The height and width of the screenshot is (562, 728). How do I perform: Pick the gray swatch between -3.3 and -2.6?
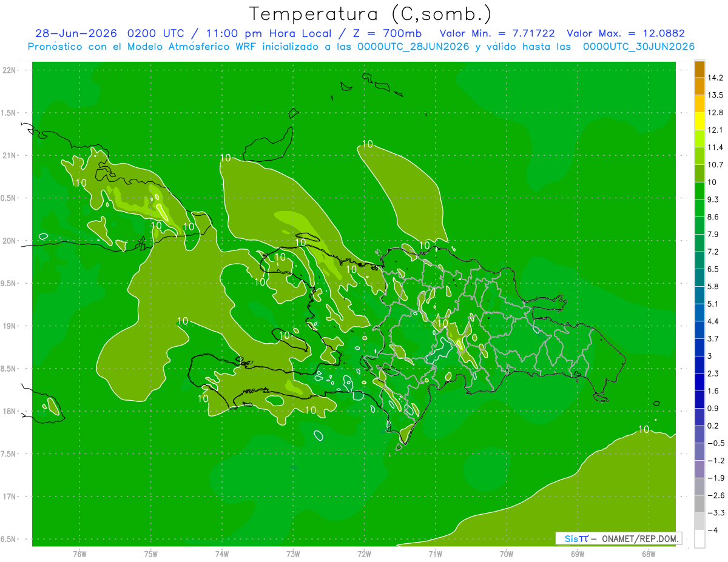699,504
